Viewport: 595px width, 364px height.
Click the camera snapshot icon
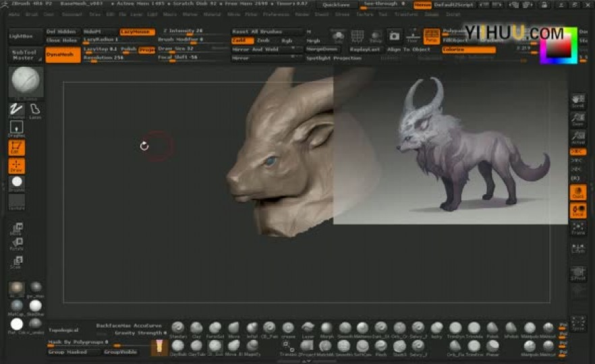pyautogui.click(x=394, y=36)
